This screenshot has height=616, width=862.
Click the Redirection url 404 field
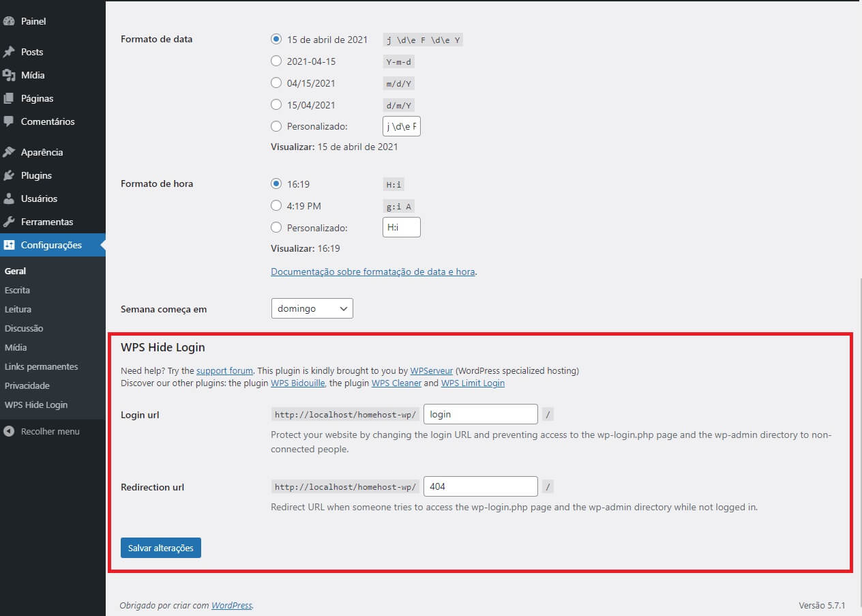click(x=481, y=486)
